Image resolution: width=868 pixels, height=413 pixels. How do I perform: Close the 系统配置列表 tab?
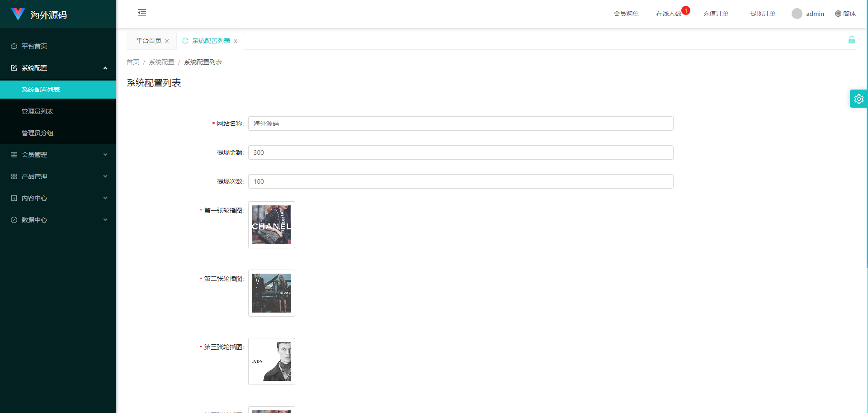[236, 41]
